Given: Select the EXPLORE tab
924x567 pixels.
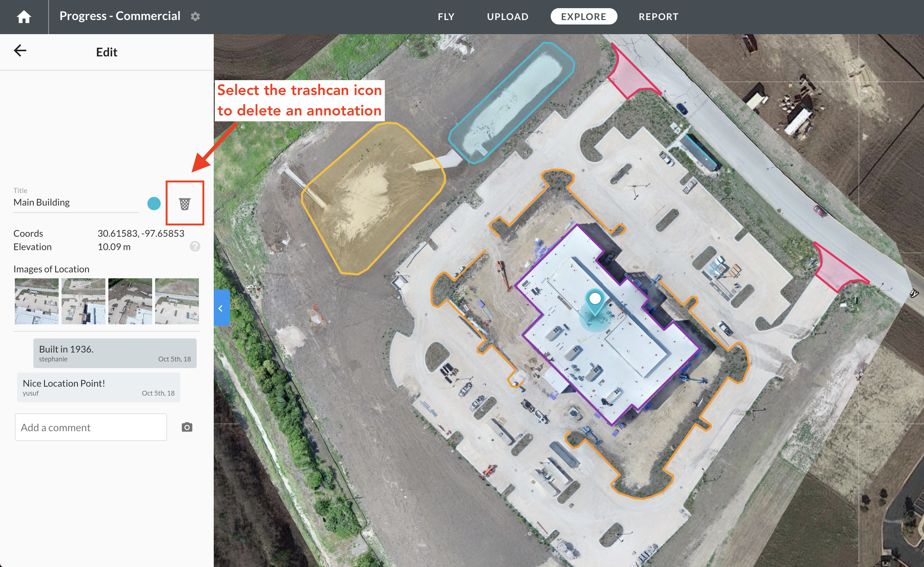Looking at the screenshot, I should 583,16.
